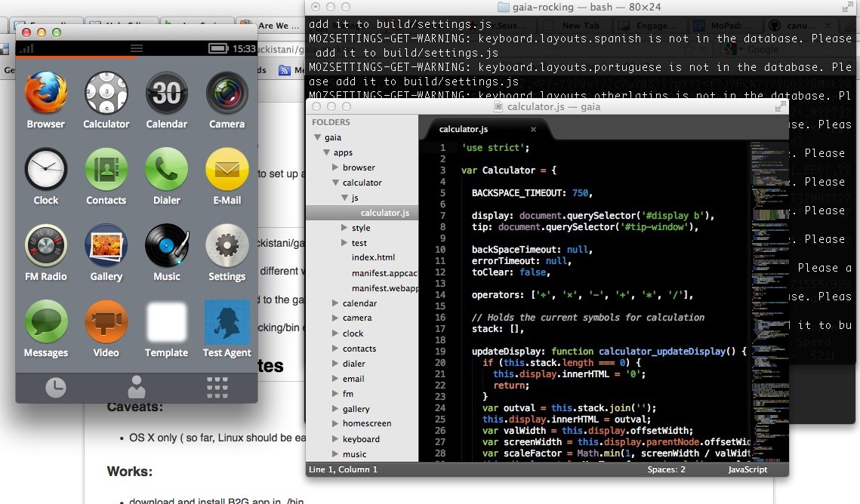860x504 pixels.
Task: Expand the gallery folder in sidebar
Action: pos(336,409)
